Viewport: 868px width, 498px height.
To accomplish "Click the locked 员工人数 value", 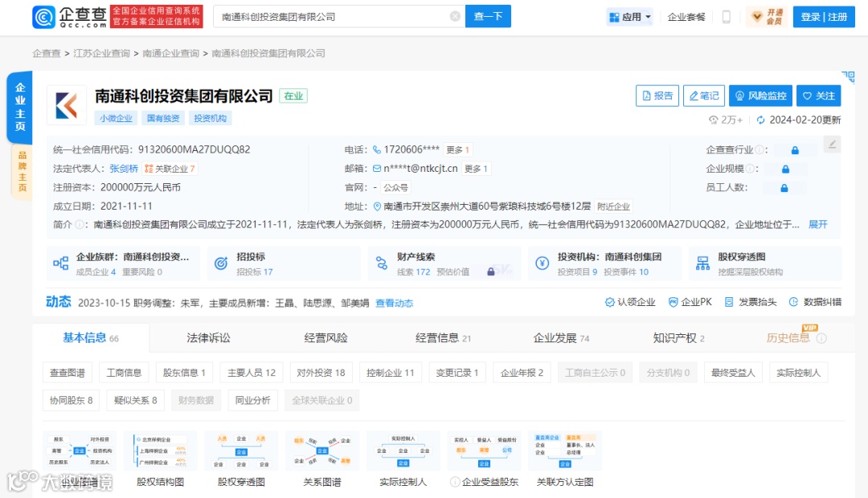I will [784, 188].
